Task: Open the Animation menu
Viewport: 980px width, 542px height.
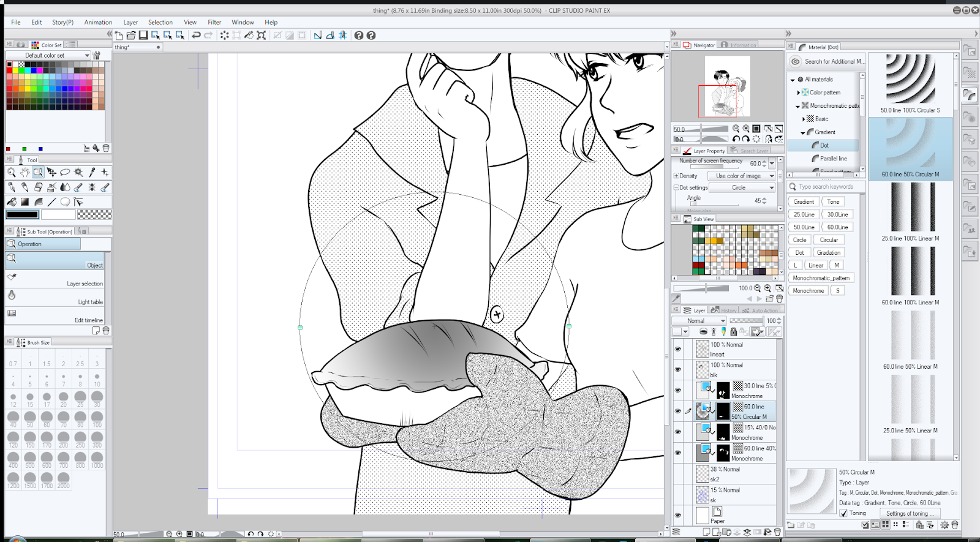Action: tap(98, 22)
